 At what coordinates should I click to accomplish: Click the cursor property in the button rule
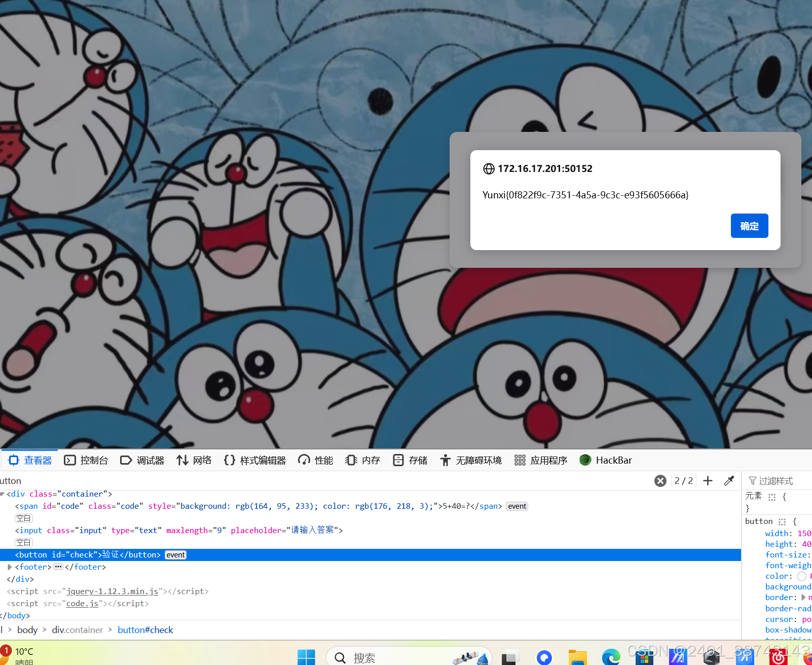pos(779,619)
